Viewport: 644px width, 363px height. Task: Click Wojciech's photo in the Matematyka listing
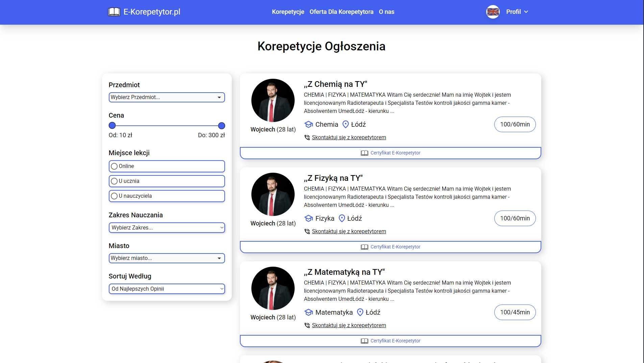[x=273, y=288]
